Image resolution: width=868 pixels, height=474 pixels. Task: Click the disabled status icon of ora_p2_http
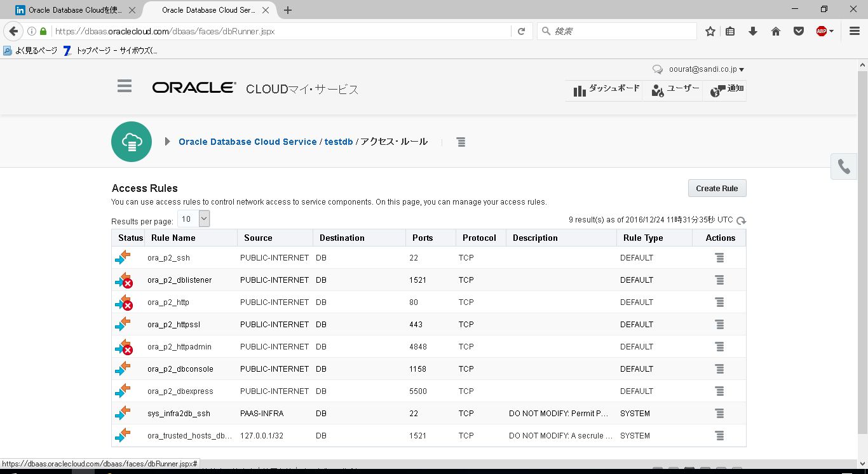tap(123, 302)
